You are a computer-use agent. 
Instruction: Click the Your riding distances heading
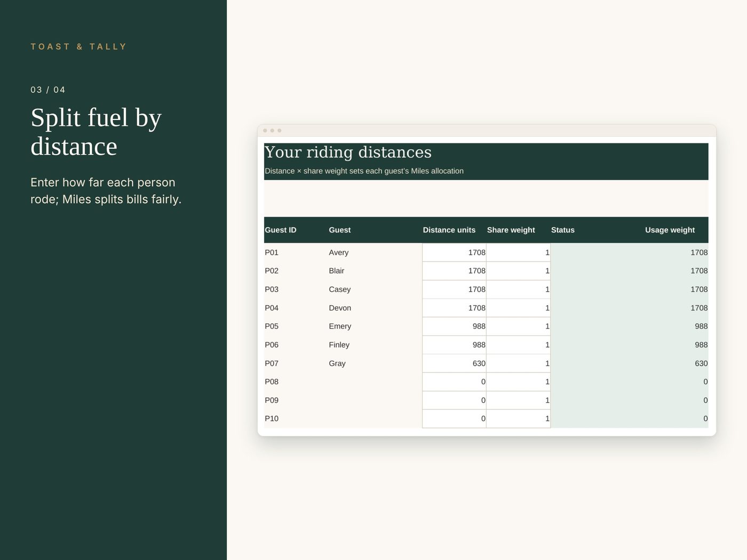coord(348,152)
